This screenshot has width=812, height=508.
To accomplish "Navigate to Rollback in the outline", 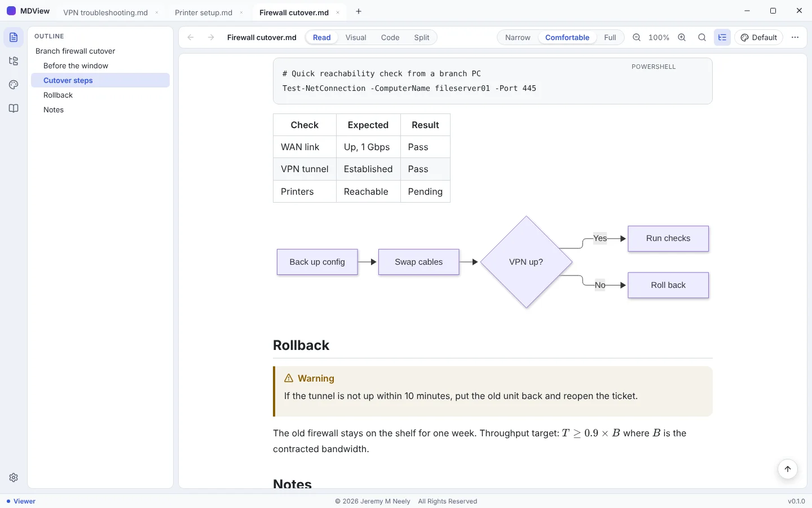I will [x=100, y=95].
